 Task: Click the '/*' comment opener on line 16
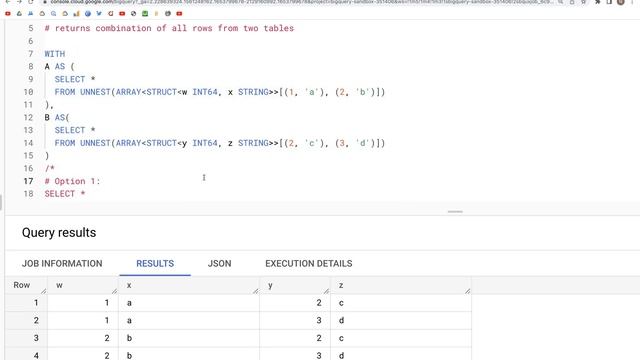(x=49, y=168)
